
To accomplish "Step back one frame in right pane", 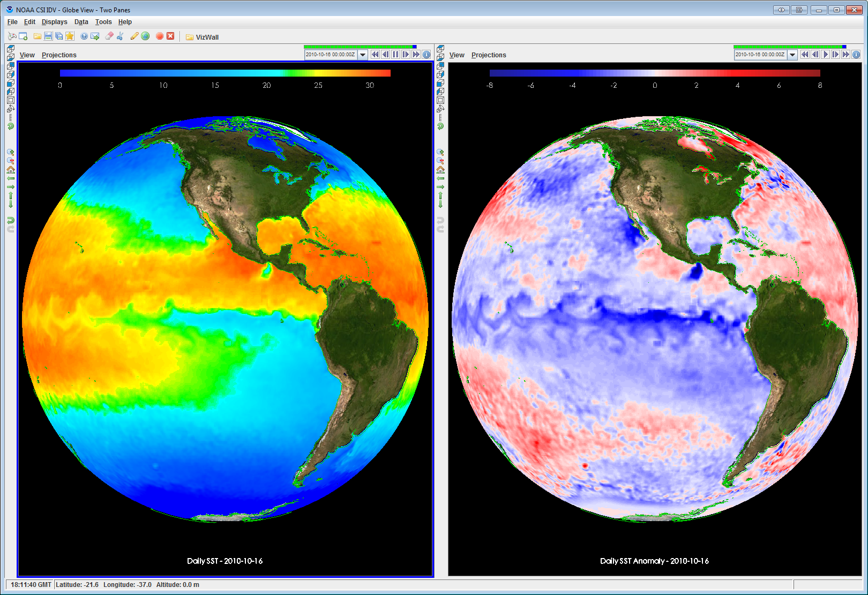I will point(815,55).
